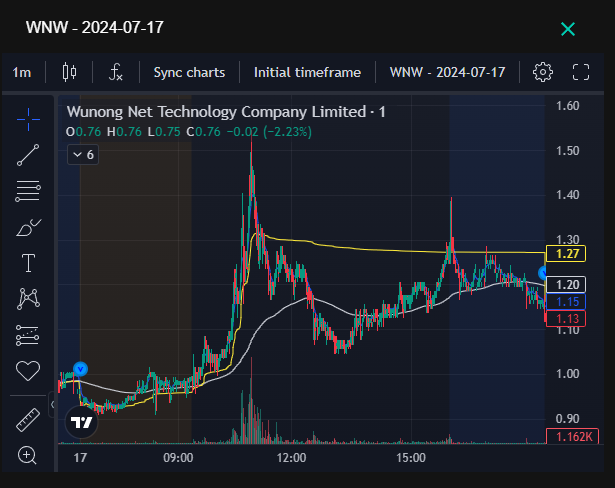The image size is (615, 488).
Task: Open the forecasting and measurement tools
Action: (27, 335)
